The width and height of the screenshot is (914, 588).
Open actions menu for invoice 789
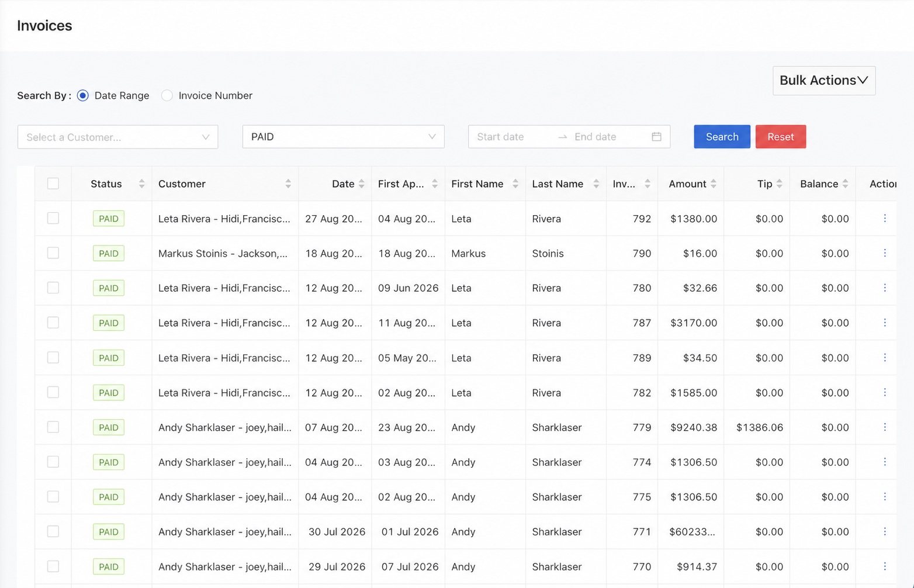885,357
